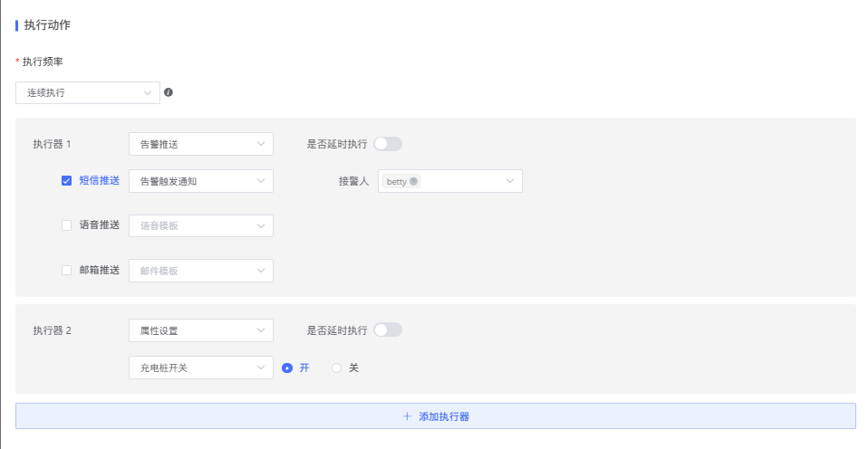Expand the 充电桩开关 property dropdown
The width and height of the screenshot is (868, 449).
200,368
